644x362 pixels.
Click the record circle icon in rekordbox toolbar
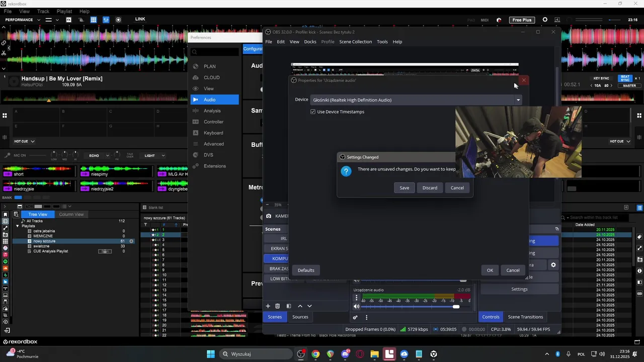coord(118,20)
